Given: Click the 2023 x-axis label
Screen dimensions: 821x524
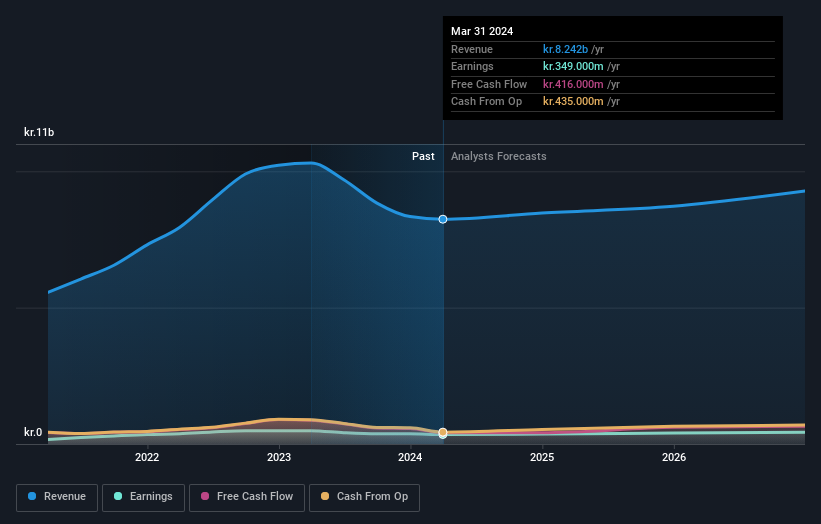Looking at the screenshot, I should pyautogui.click(x=279, y=457).
